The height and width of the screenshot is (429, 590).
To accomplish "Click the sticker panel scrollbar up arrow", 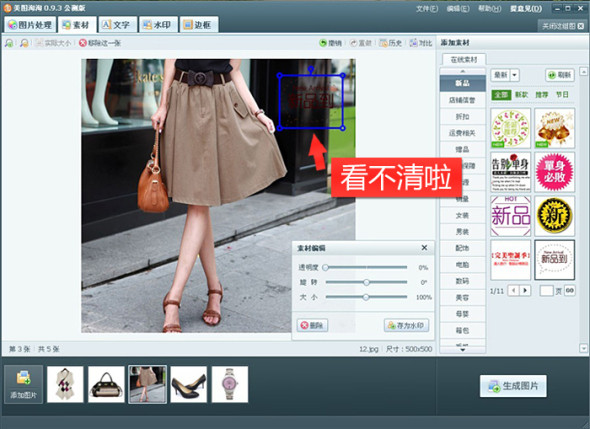I will tap(583, 71).
